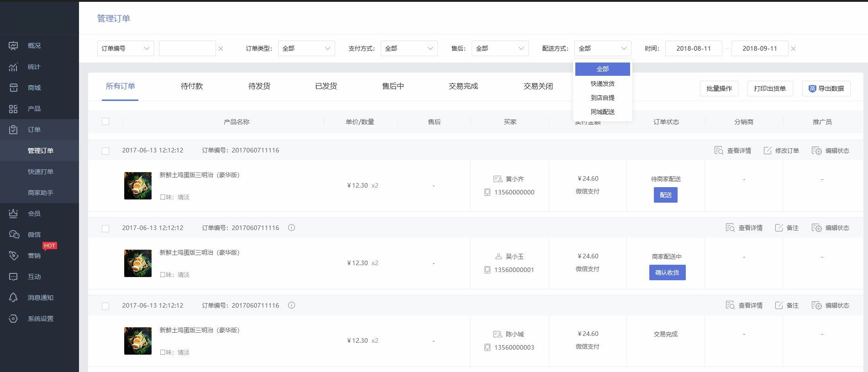Image resolution: width=868 pixels, height=372 pixels.
Task: Click info icon next to 陈小城's order number
Action: (x=291, y=305)
